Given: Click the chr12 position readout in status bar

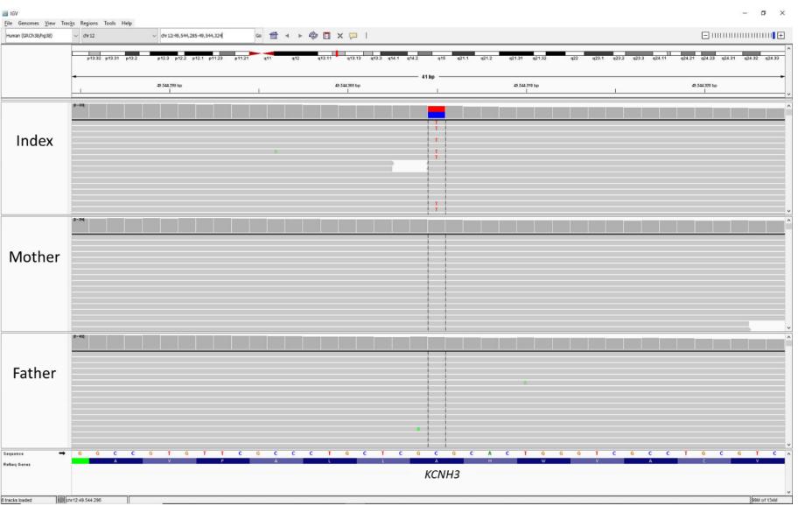Looking at the screenshot, I should [83, 500].
